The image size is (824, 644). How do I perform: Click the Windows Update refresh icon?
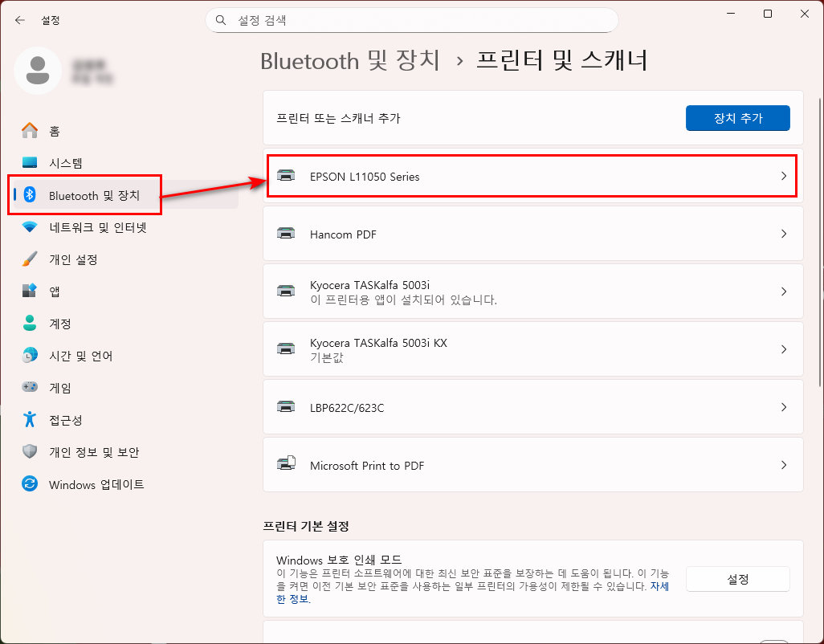[30, 483]
